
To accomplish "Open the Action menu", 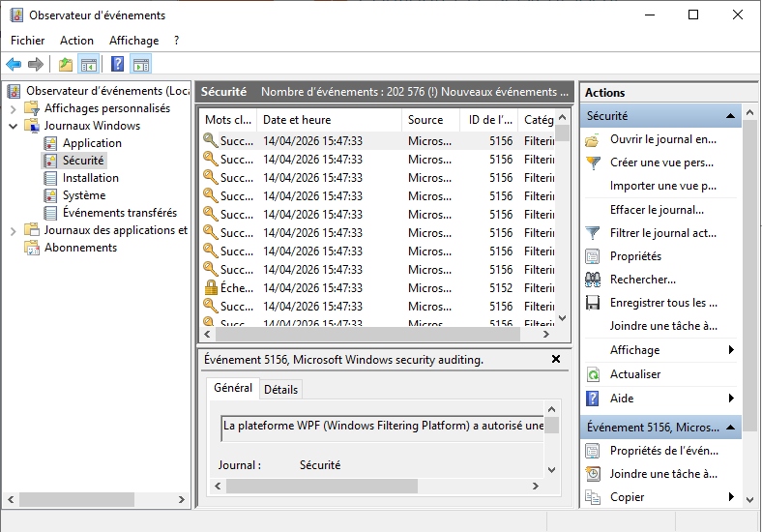I will pyautogui.click(x=76, y=41).
